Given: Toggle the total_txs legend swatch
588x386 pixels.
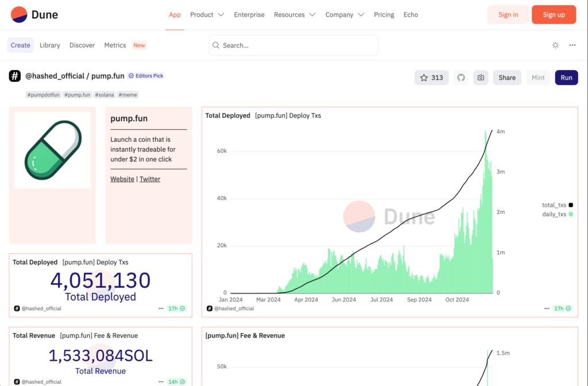Looking at the screenshot, I should pos(571,205).
